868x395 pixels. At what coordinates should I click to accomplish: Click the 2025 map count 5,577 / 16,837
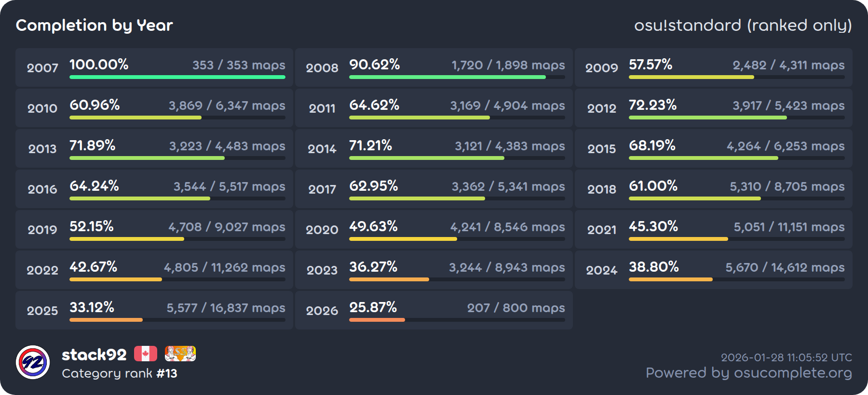(x=226, y=308)
